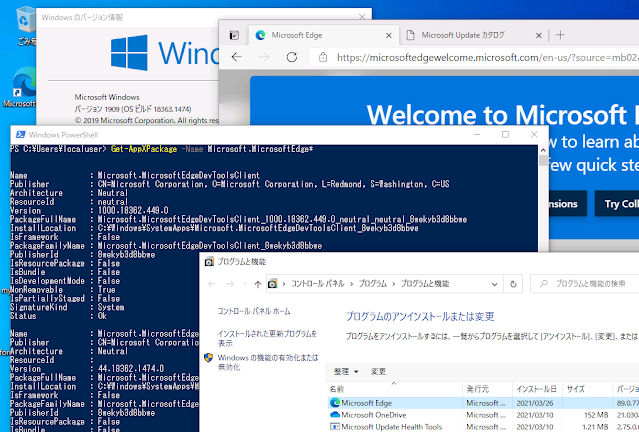Viewport: 639px width, 432px height.
Task: Click the PowerShell window title icon
Action: pyautogui.click(x=20, y=134)
